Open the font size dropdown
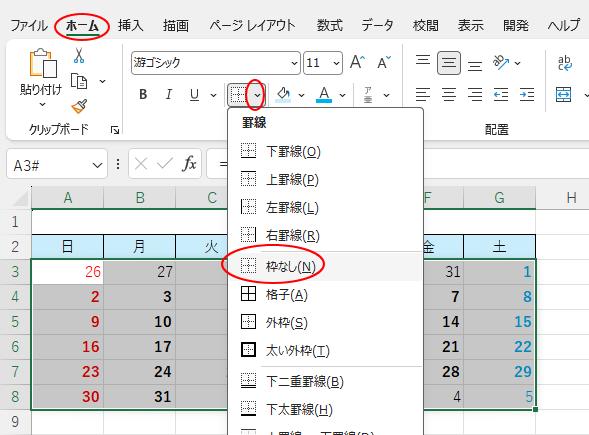This screenshot has width=589, height=435. pos(336,63)
